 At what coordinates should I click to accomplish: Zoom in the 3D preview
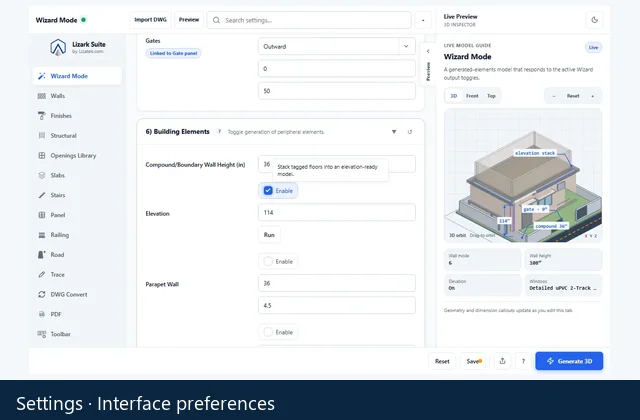click(592, 96)
